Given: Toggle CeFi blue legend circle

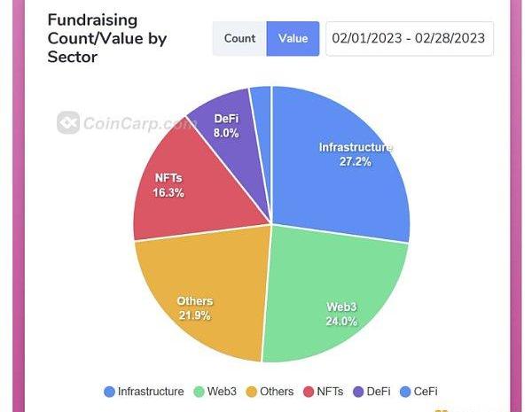Looking at the screenshot, I should click(406, 392).
